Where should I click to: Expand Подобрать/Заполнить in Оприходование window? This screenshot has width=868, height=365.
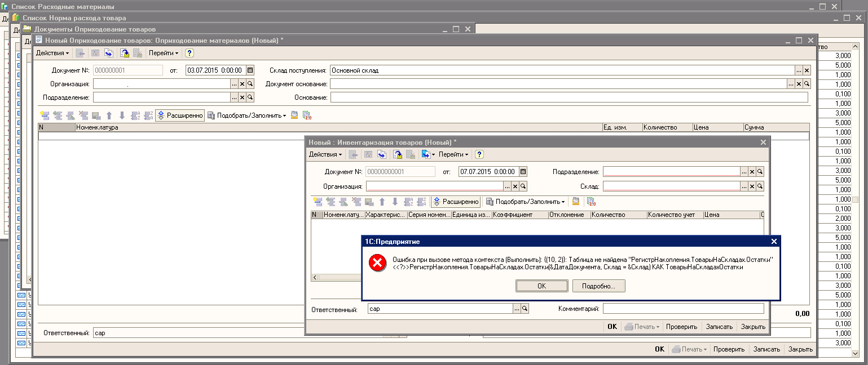click(x=246, y=115)
